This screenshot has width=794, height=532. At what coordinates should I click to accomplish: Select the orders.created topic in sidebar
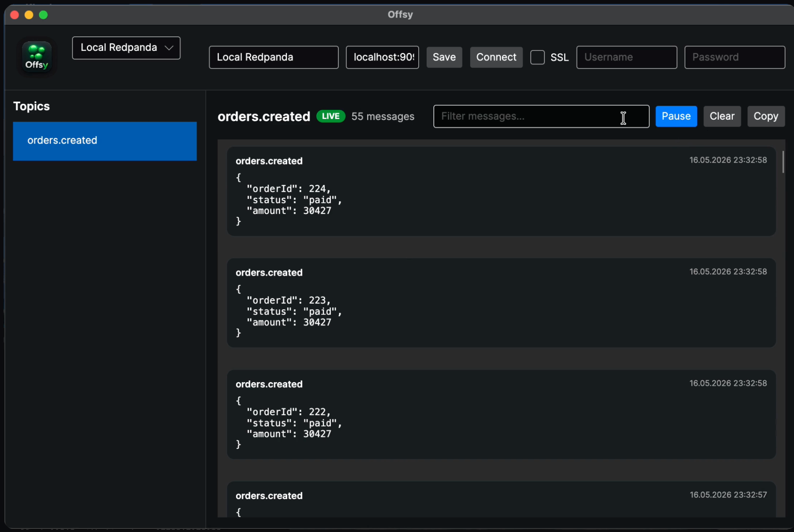tap(105, 141)
